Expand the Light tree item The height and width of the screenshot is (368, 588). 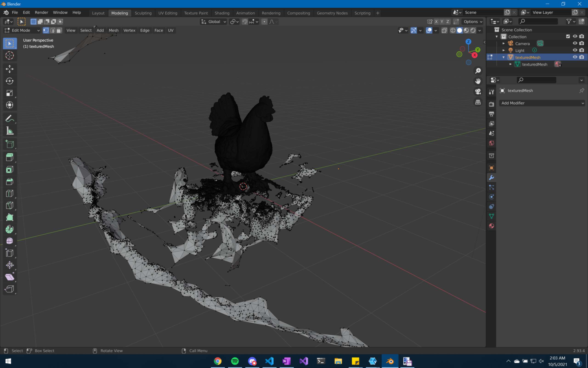point(503,50)
